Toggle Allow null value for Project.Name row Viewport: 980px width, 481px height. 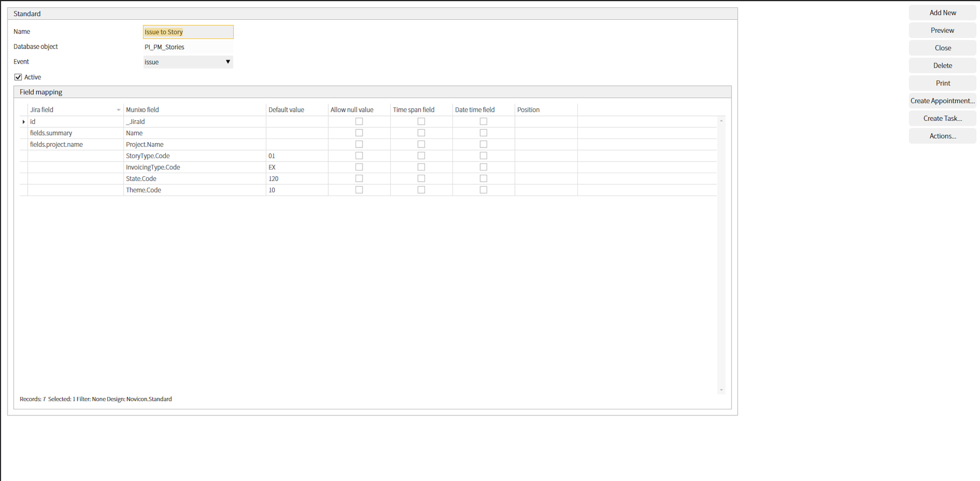coord(359,144)
